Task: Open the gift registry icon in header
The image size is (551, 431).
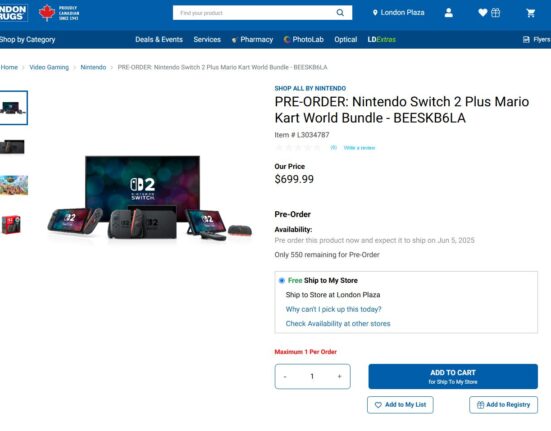Action: 495,13
